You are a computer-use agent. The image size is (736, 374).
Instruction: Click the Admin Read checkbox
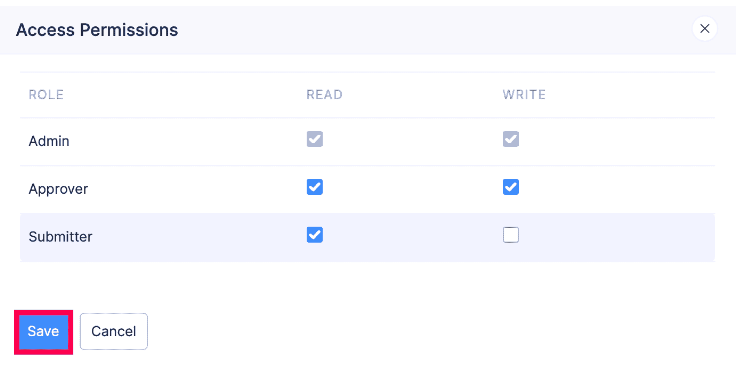[x=314, y=139]
